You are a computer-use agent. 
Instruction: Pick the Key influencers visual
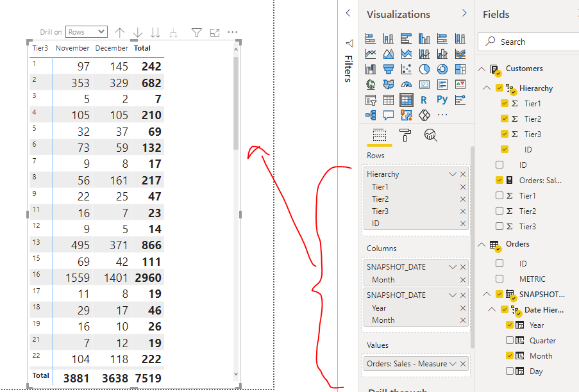460,100
